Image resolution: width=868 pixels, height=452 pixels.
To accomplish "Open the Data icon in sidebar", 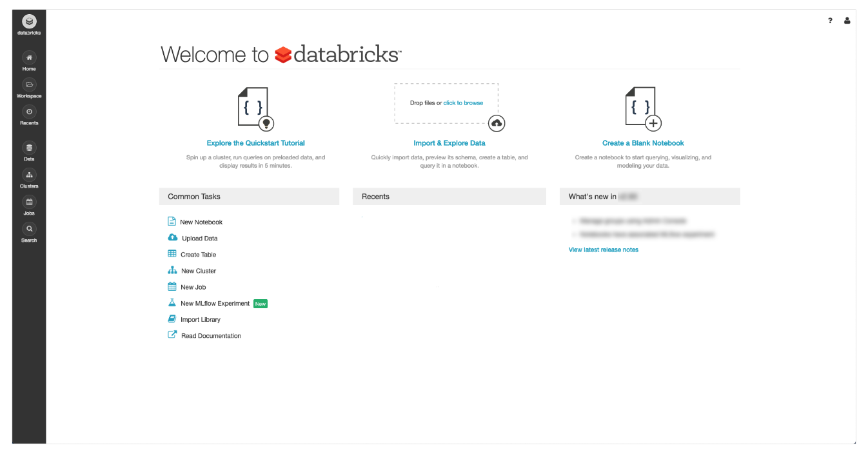I will 29,148.
